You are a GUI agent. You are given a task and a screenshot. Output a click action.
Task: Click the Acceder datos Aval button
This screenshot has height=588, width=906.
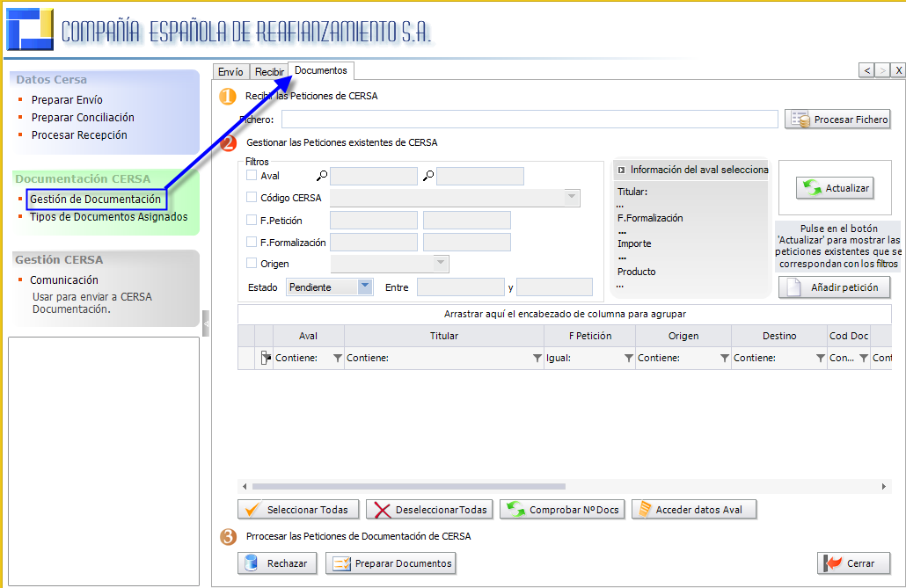(x=694, y=510)
